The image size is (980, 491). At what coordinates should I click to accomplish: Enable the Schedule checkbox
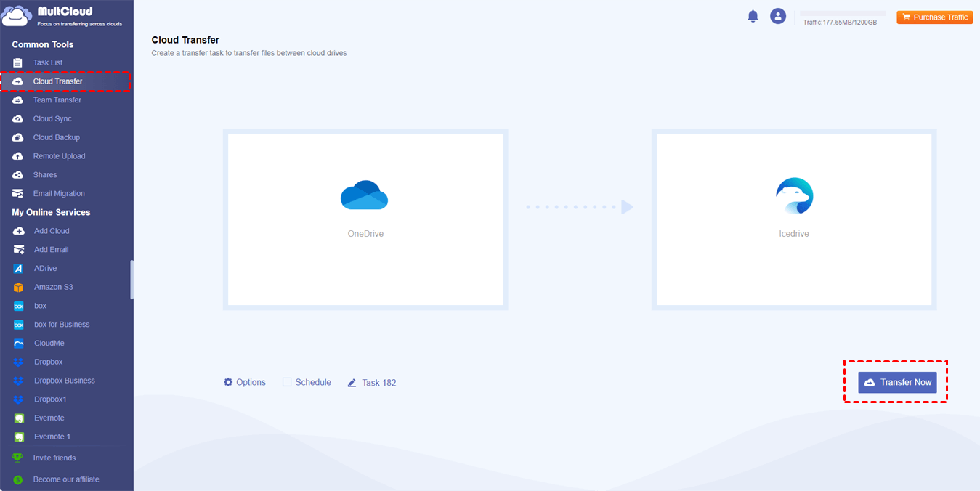click(x=287, y=382)
